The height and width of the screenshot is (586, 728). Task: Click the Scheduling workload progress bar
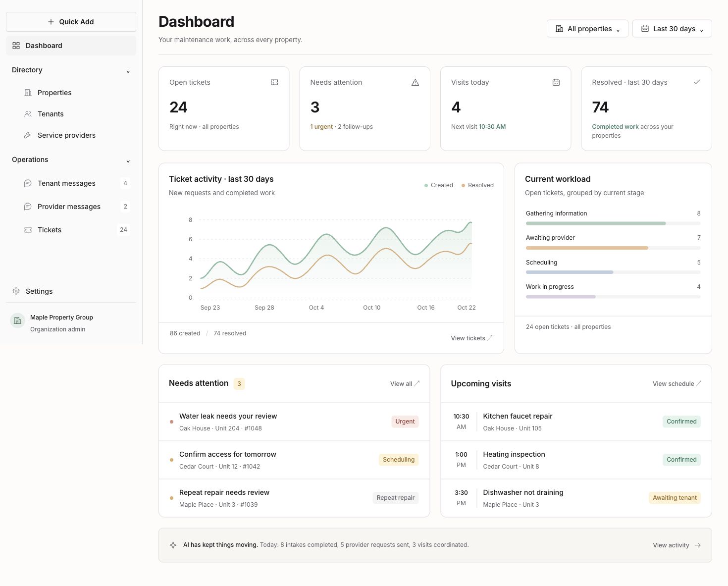pyautogui.click(x=613, y=272)
